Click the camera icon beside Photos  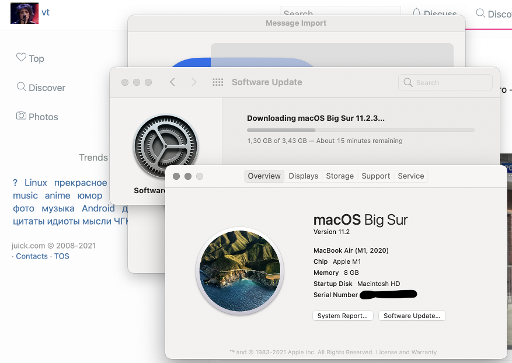(21, 116)
